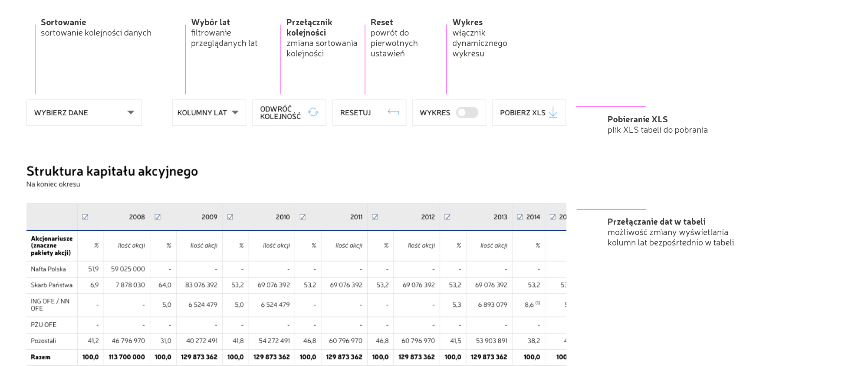Toggle the 2011 year checkbox
868x366 pixels.
(x=302, y=217)
